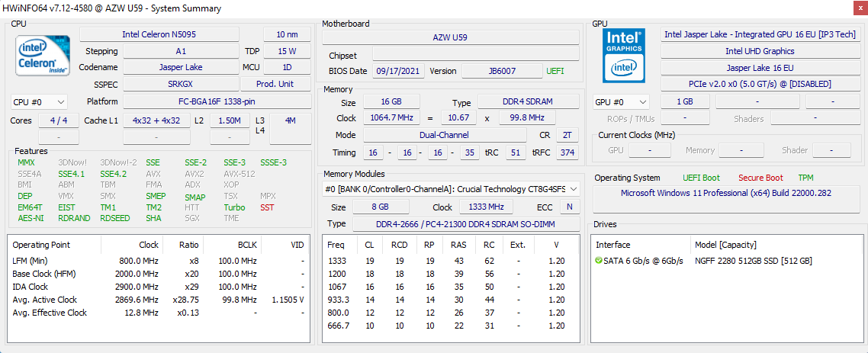Click the Freq column header in timings table
This screenshot has width=868, height=353.
click(336, 245)
